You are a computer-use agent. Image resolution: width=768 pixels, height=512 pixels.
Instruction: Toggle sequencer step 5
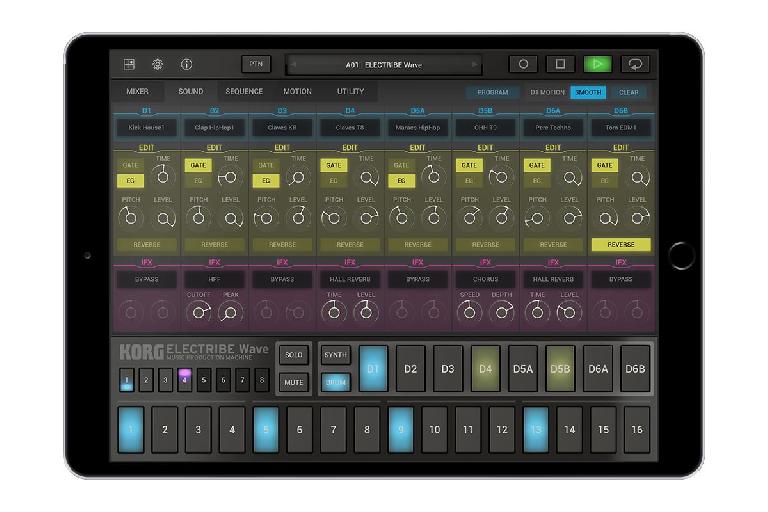coord(266,429)
